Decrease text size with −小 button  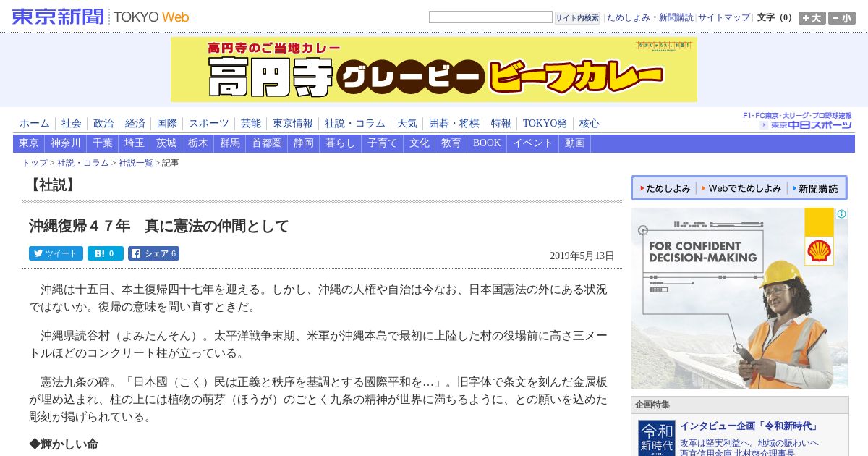(x=842, y=18)
